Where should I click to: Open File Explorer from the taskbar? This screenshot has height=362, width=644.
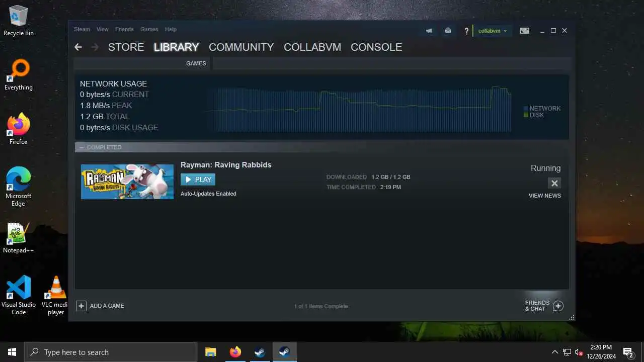click(x=211, y=352)
